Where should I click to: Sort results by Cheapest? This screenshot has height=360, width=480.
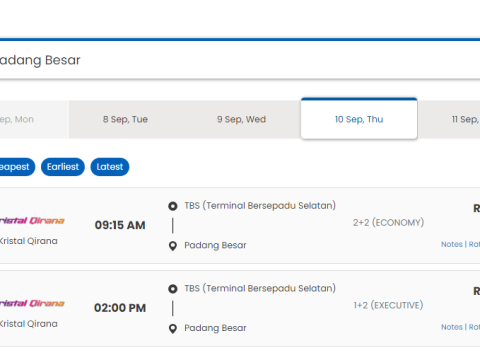coord(17,167)
